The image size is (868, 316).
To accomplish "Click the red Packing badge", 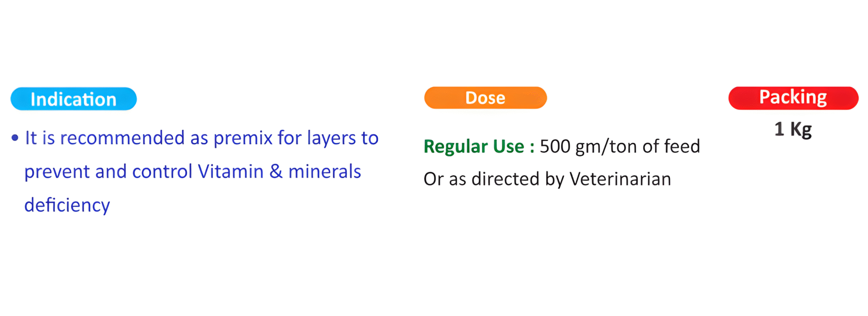I will (793, 98).
